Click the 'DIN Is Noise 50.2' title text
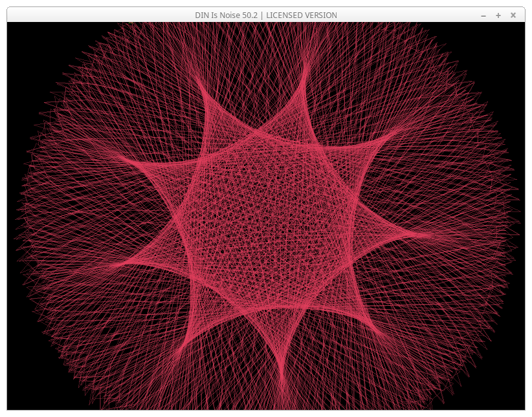This screenshot has height=417, width=532. click(x=228, y=15)
